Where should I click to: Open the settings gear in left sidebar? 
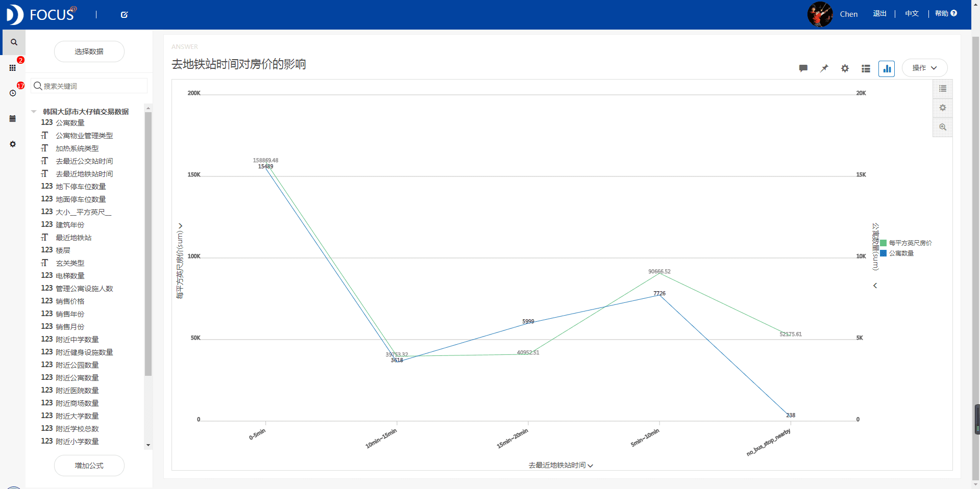point(13,144)
